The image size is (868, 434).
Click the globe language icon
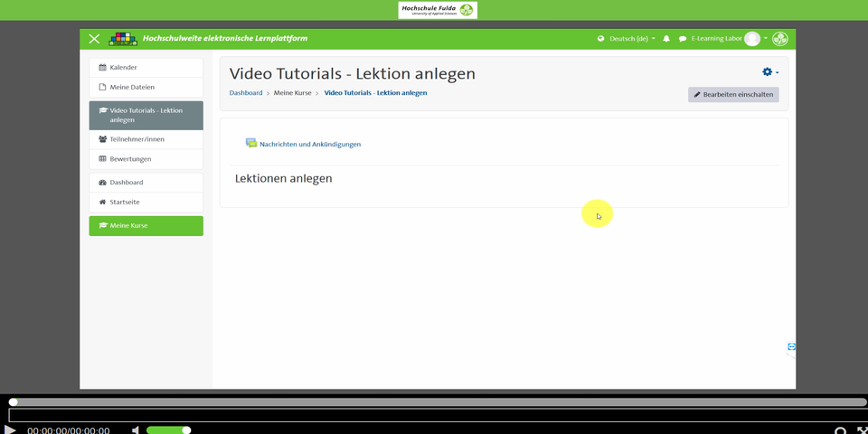click(x=600, y=39)
